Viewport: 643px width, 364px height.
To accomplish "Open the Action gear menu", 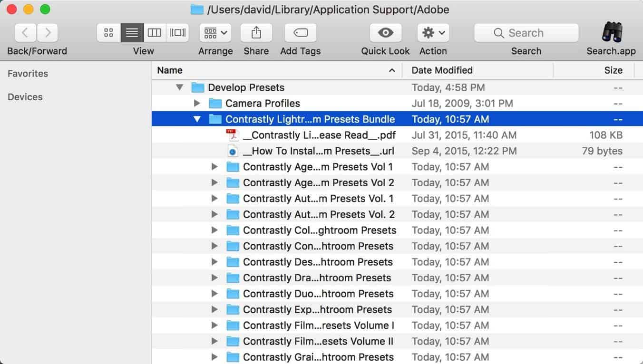I will coord(433,33).
